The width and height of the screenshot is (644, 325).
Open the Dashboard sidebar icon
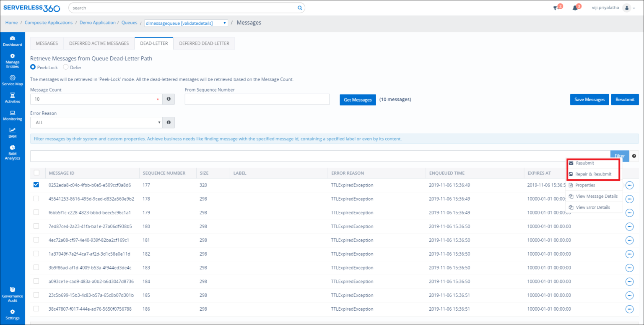(12, 41)
